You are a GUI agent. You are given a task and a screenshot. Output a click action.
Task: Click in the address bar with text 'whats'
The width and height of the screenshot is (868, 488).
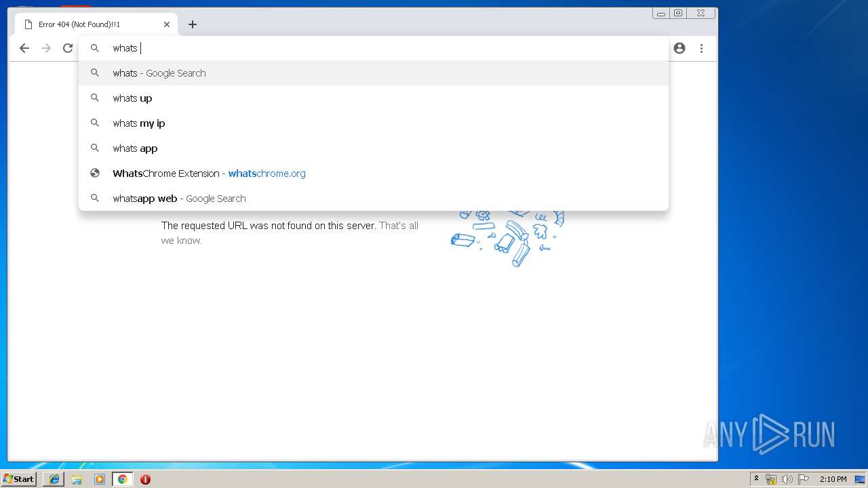click(x=373, y=48)
